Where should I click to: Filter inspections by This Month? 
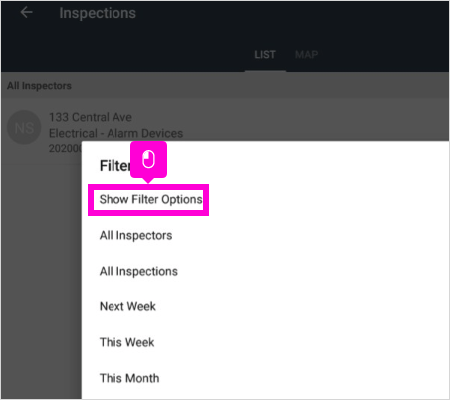[129, 378]
